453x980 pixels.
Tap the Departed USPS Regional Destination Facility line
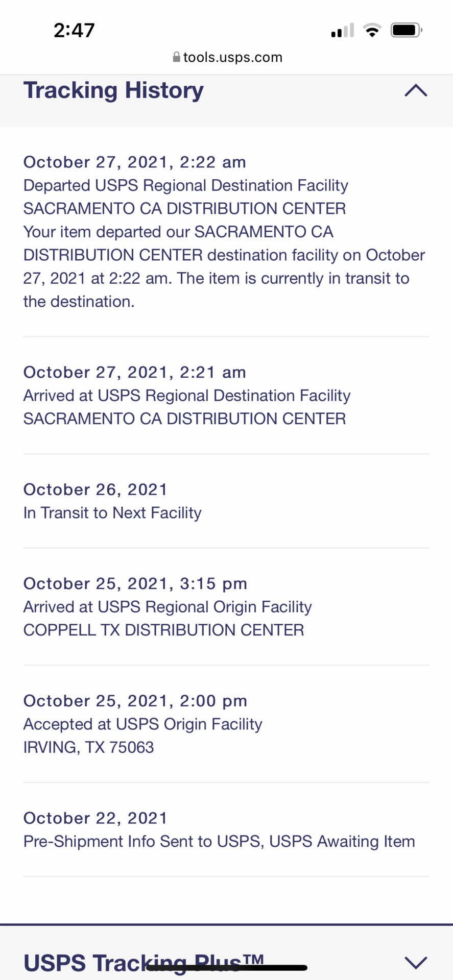pyautogui.click(x=186, y=185)
